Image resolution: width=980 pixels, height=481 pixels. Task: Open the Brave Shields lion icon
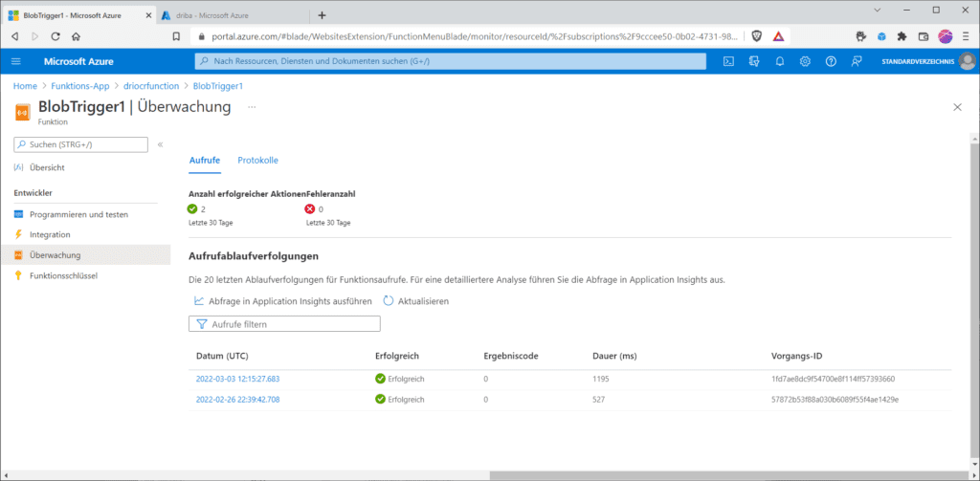pos(757,36)
